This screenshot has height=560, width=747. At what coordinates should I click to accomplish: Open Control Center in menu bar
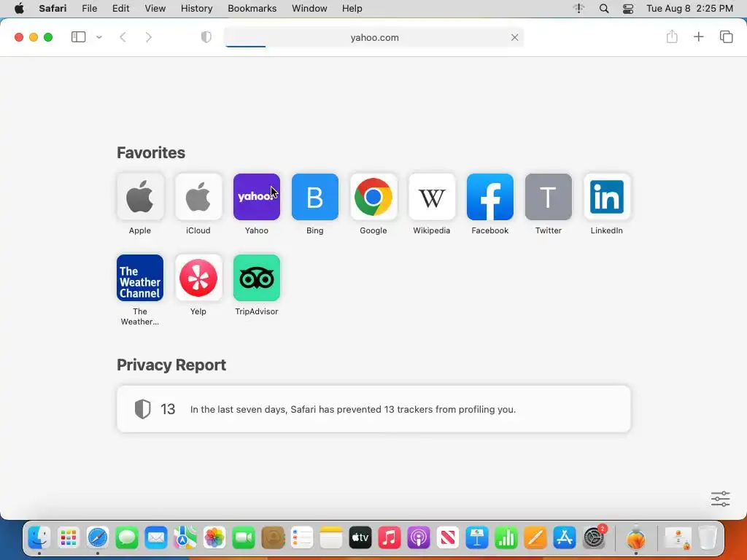(628, 9)
